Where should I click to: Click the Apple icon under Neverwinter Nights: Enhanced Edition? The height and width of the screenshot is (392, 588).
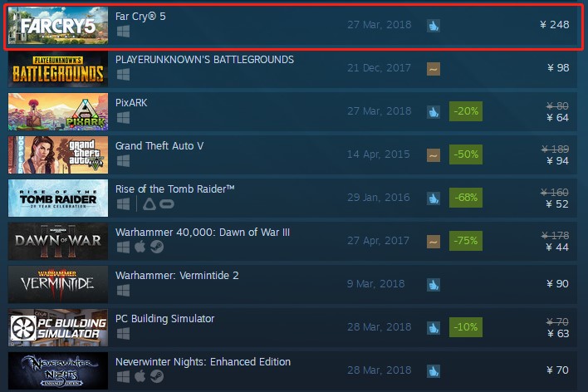click(140, 376)
